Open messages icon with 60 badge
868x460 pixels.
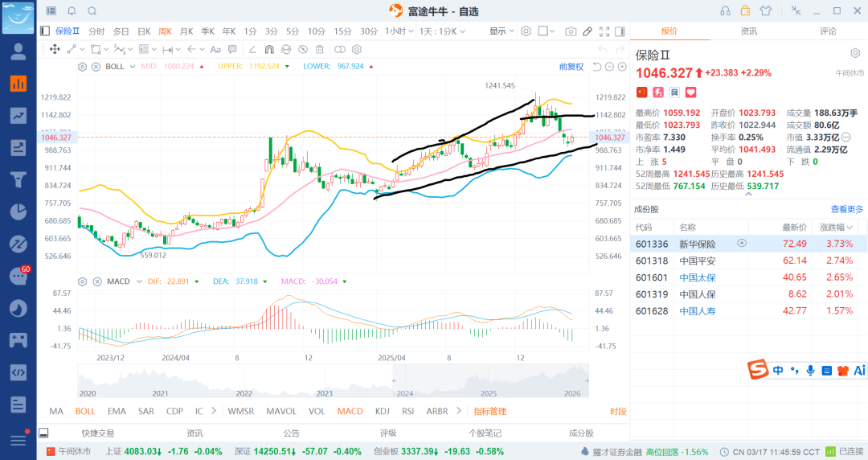pyautogui.click(x=18, y=276)
